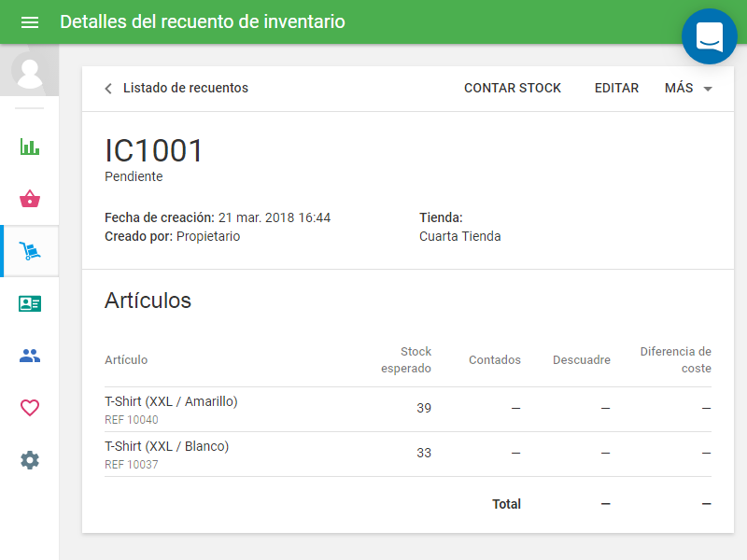Click the back chevron before Listado de recuentos
The image size is (747, 560).
107,88
